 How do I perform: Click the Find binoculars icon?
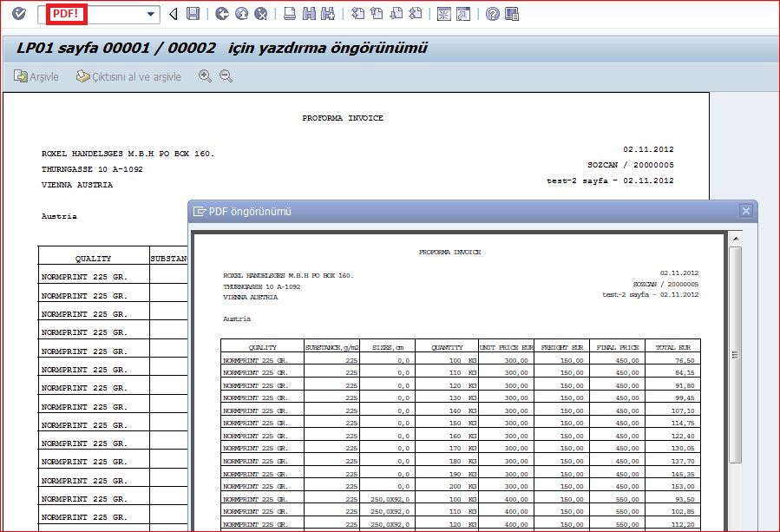309,14
